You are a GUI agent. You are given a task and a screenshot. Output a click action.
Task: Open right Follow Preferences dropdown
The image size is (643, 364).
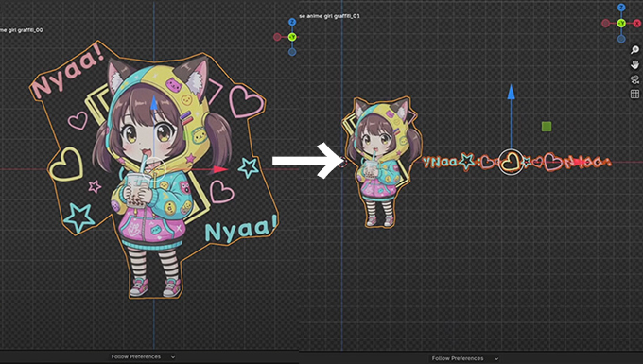[x=464, y=358]
